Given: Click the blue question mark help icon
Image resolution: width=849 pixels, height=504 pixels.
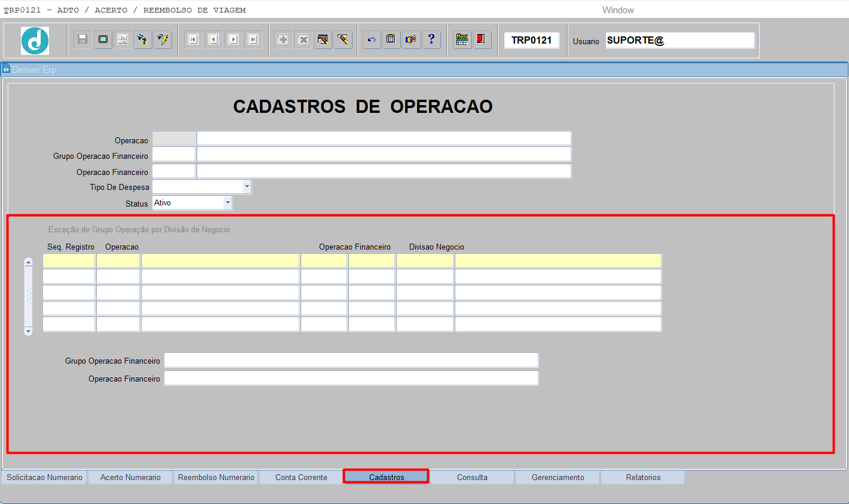Looking at the screenshot, I should tap(431, 39).
